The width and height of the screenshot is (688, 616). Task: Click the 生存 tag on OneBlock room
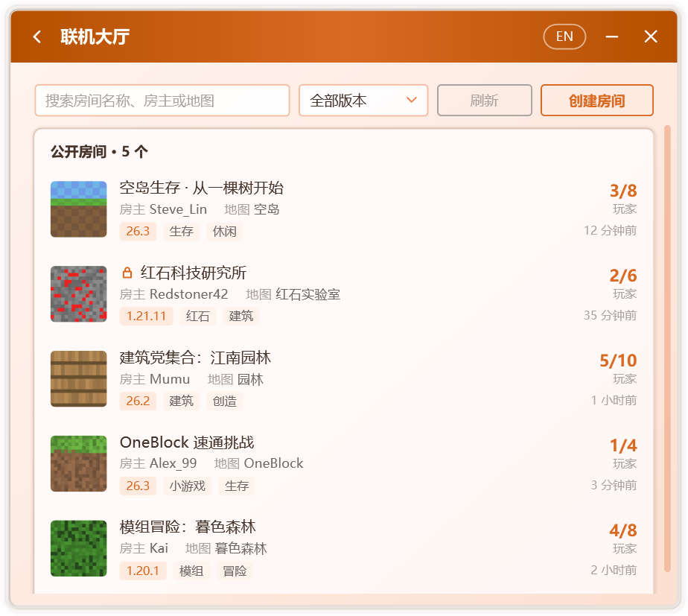click(237, 486)
